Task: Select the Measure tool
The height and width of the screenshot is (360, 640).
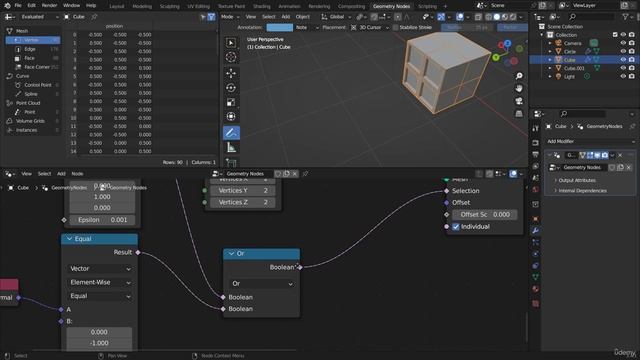Action: 231,148
